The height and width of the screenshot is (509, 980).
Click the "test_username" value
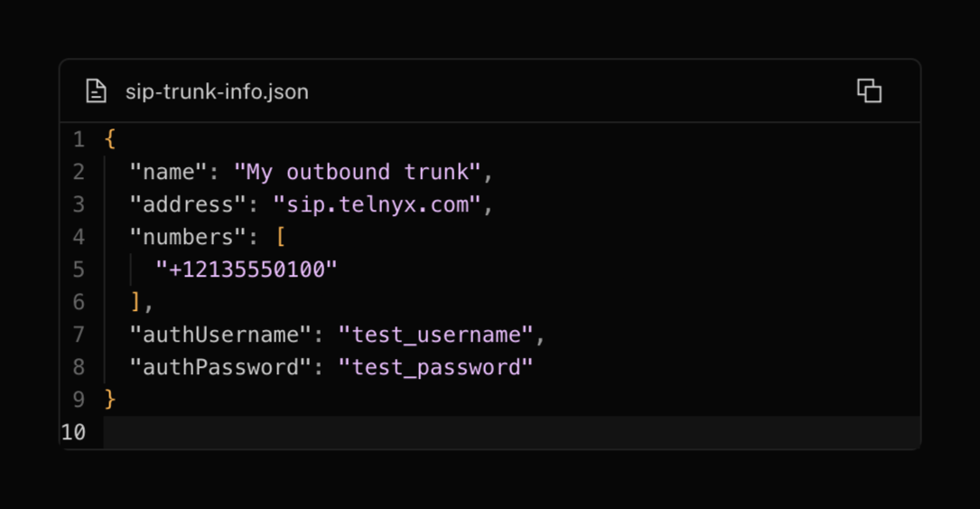435,335
